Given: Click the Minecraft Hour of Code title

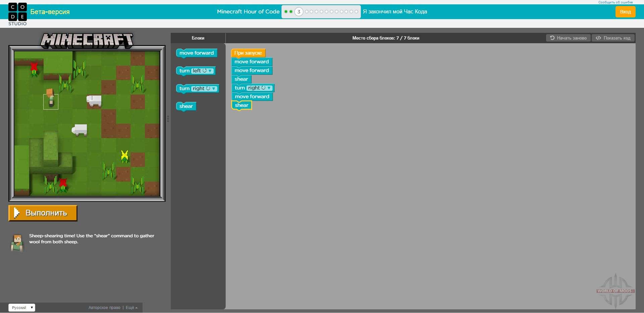Looking at the screenshot, I should point(248,11).
